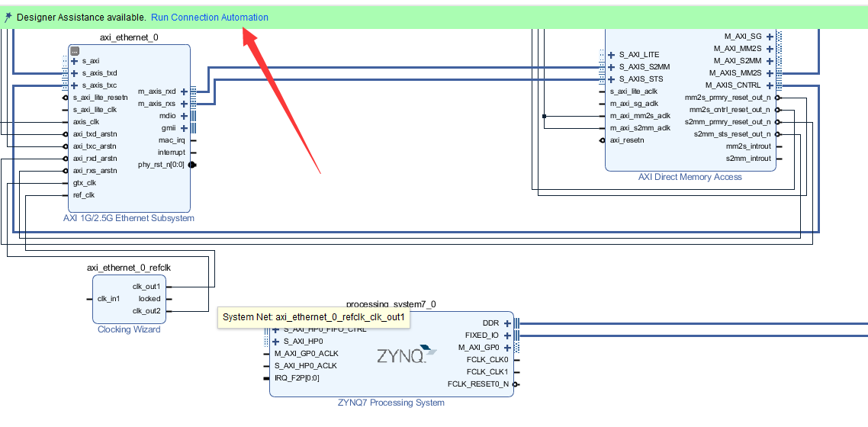Expand the s_axis_txd interface port
Screen dimensions: 868x427
74,73
